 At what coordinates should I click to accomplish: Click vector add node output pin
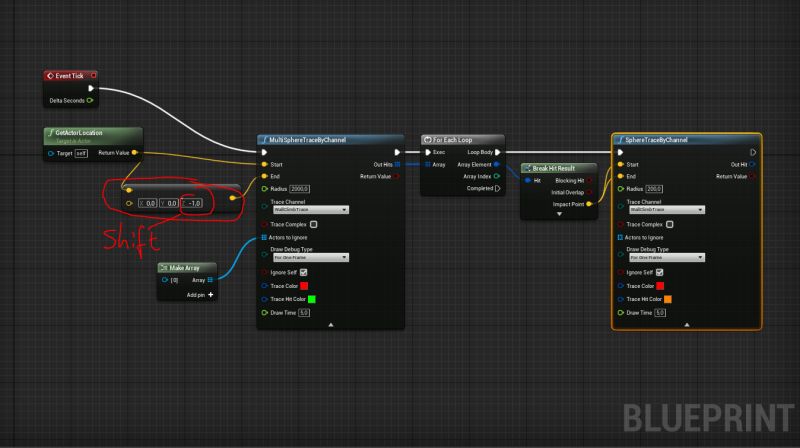pos(233,197)
